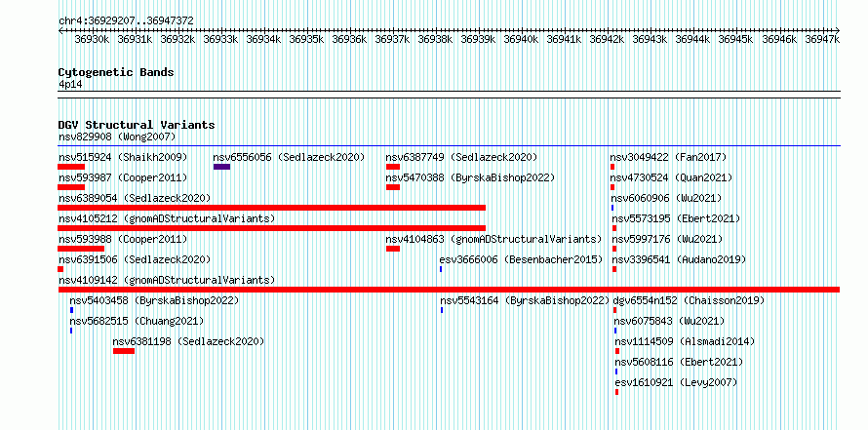
Task: Click the red bar under nsv593988
Action: pos(81,249)
